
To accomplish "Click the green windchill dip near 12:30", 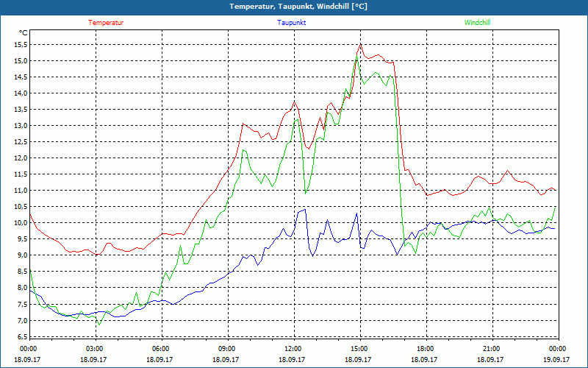I will point(306,194).
